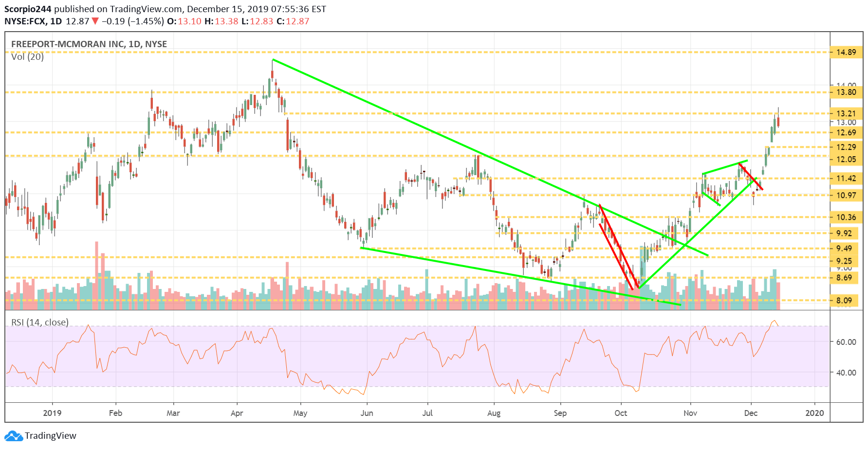Select the 12.29 price level label
This screenshot has height=449, width=868.
pos(846,147)
